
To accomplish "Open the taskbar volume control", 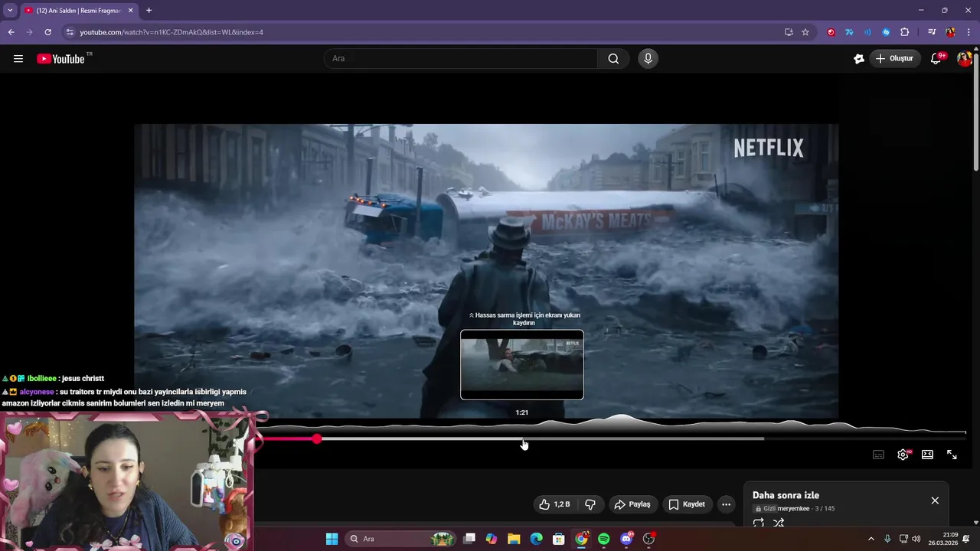I will [x=916, y=539].
